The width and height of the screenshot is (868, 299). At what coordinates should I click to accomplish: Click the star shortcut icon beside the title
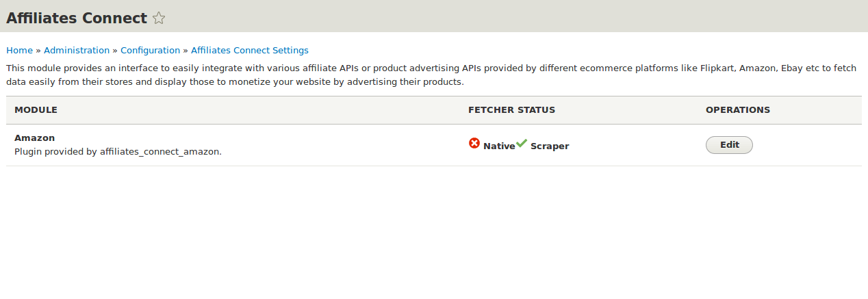pyautogui.click(x=159, y=18)
